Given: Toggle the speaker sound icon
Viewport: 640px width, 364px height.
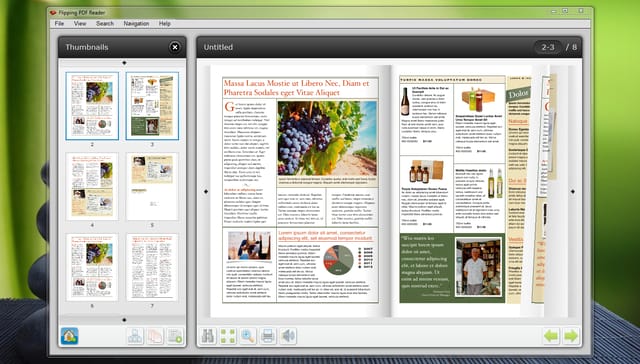Looking at the screenshot, I should pyautogui.click(x=288, y=336).
